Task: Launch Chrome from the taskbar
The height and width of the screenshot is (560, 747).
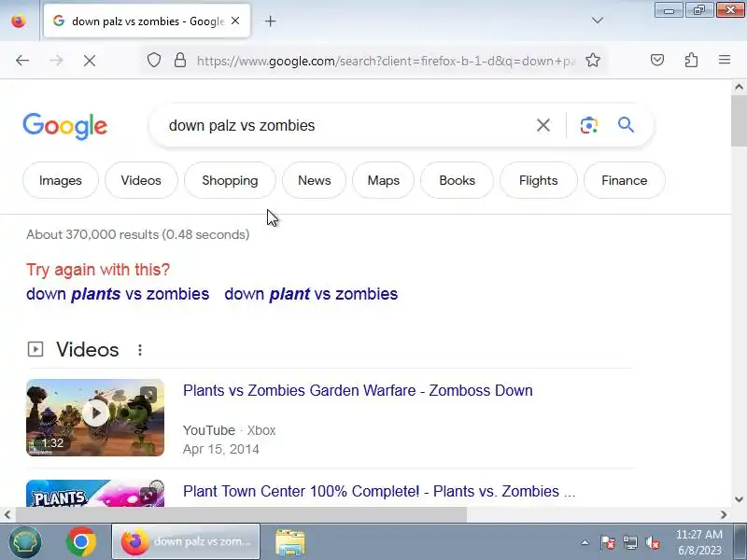Action: pyautogui.click(x=81, y=542)
